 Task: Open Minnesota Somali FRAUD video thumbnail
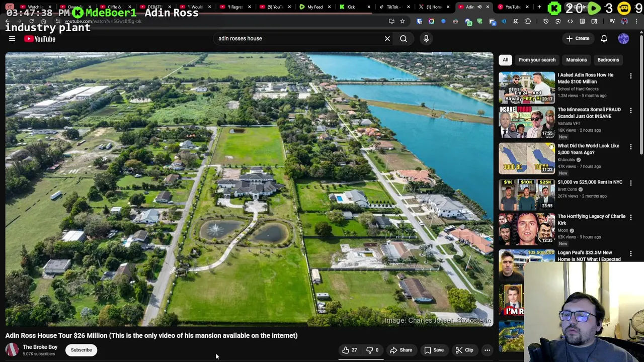click(527, 122)
